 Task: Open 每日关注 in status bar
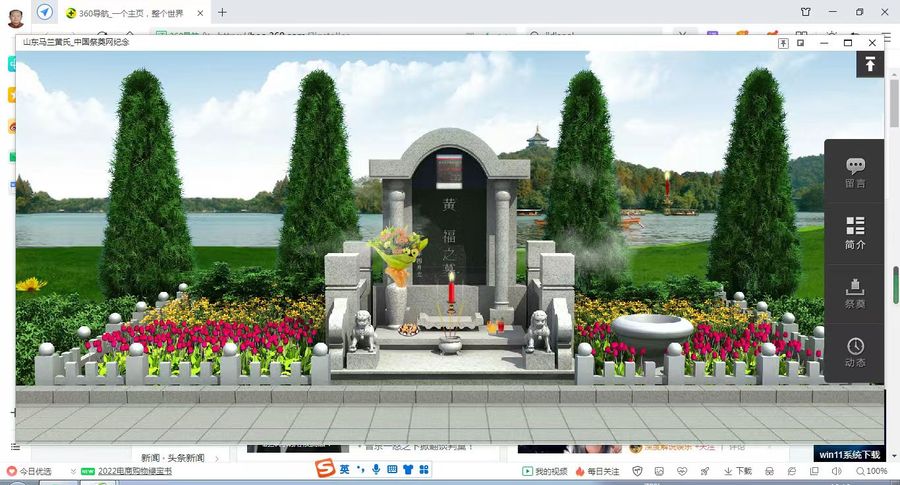(598, 471)
